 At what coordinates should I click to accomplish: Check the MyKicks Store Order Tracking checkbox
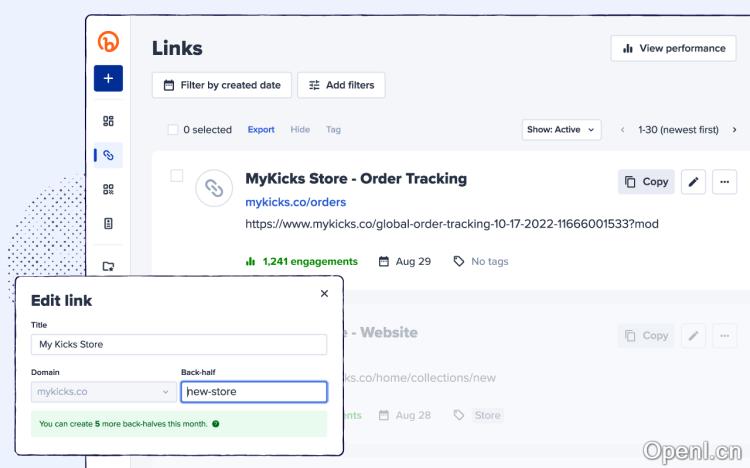click(x=177, y=176)
